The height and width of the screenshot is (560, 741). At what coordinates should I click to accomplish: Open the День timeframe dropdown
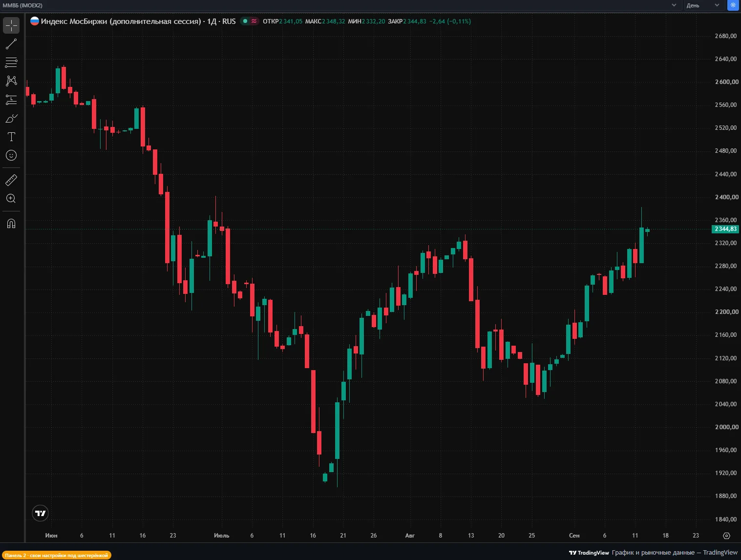coord(703,5)
